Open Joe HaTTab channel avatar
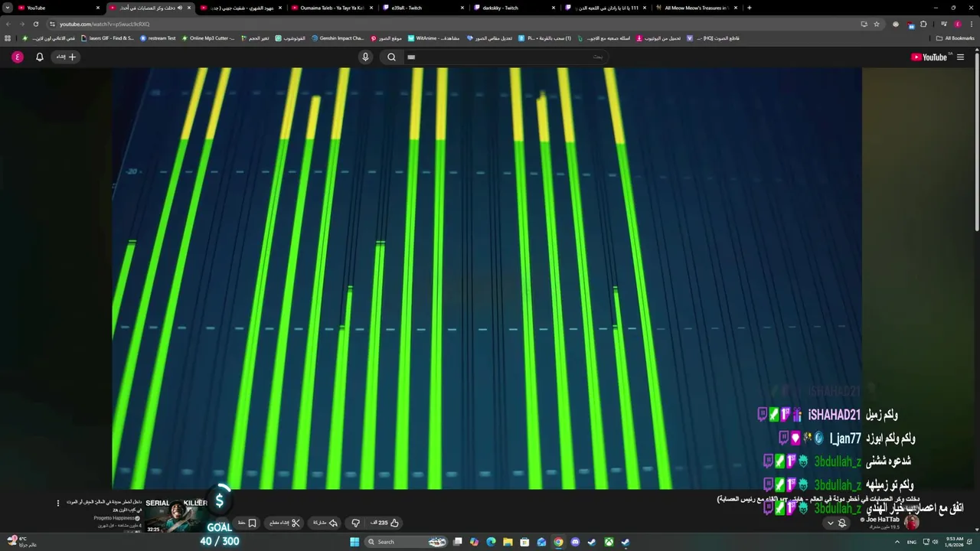Viewport: 980px width, 551px height. click(911, 523)
